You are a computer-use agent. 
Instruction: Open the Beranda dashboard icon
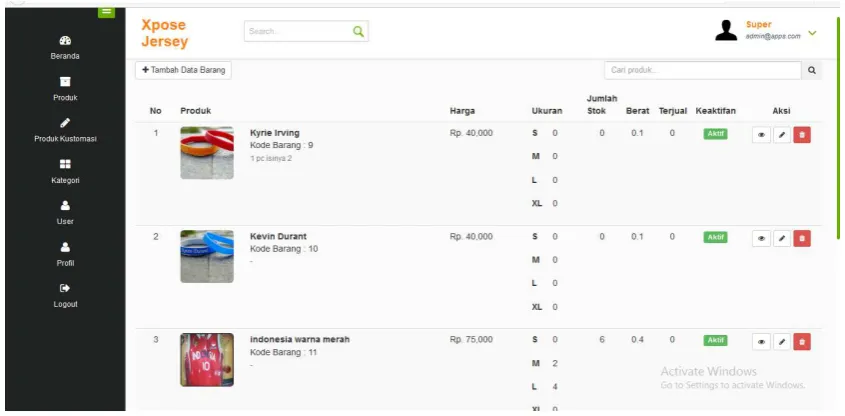pyautogui.click(x=65, y=40)
